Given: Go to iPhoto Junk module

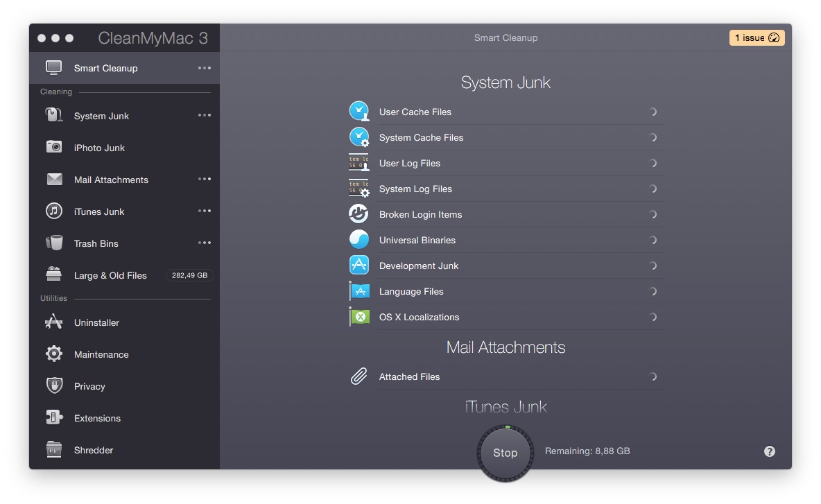Looking at the screenshot, I should click(x=125, y=148).
